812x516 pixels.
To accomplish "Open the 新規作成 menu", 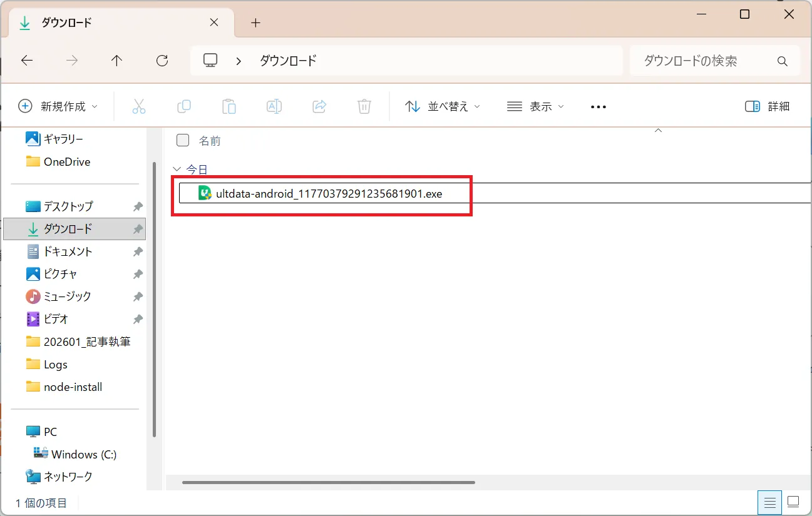I will click(x=58, y=106).
